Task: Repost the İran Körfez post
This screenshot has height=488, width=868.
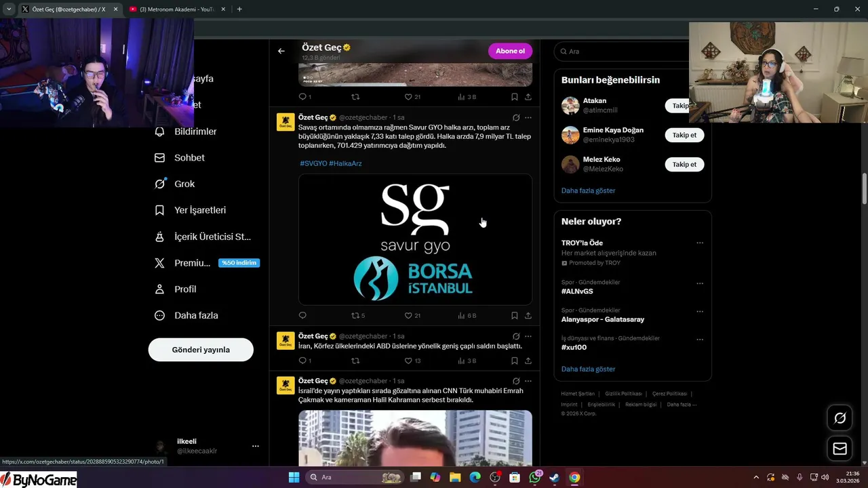Action: (355, 361)
